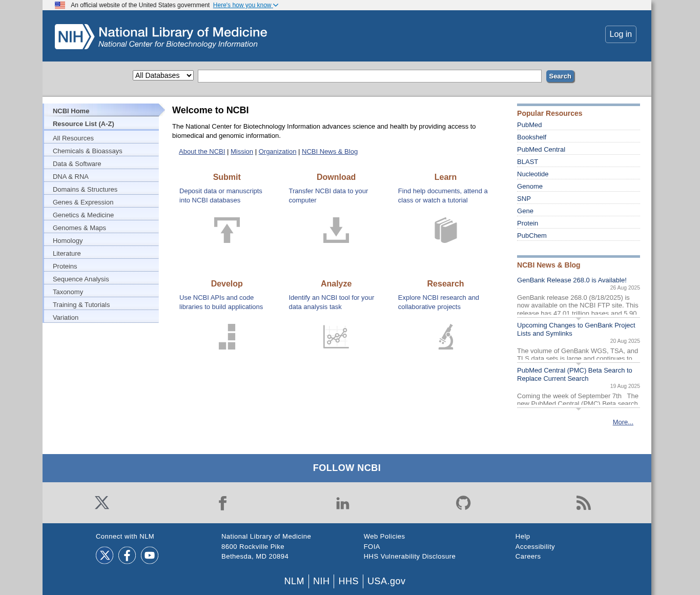Image resolution: width=700 pixels, height=595 pixels.
Task: Open PubMed Central in Popular Resources
Action: (541, 150)
